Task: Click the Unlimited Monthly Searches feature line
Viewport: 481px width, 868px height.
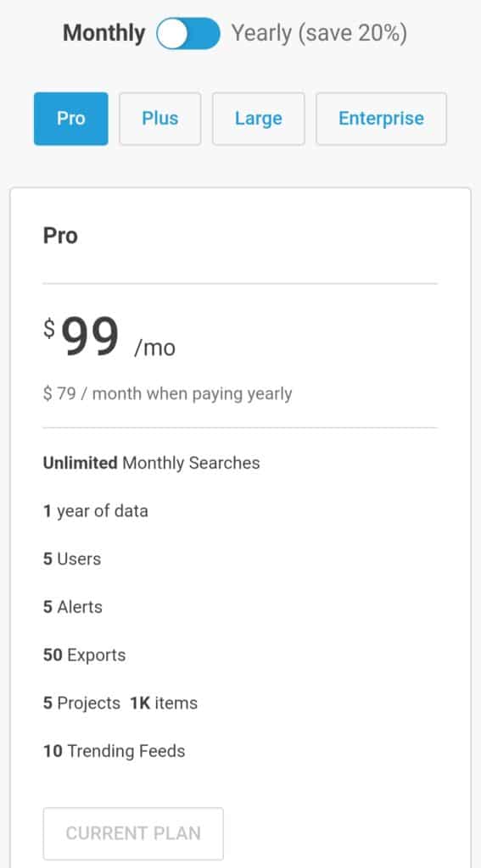Action: click(151, 463)
